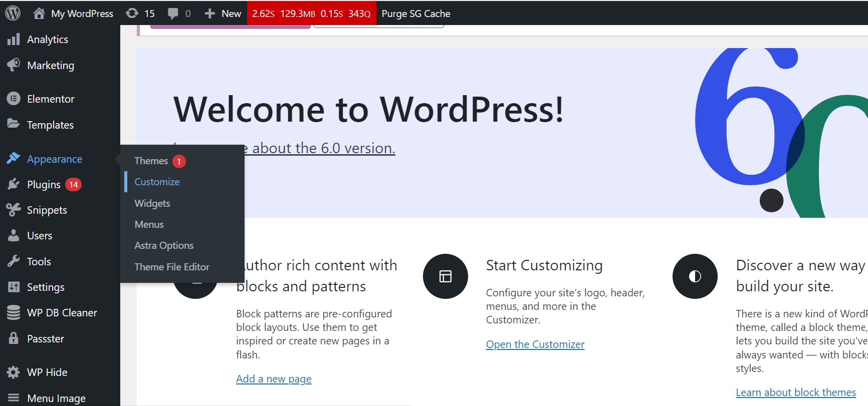The image size is (868, 406).
Task: Click the Plugins plug icon
Action: [x=14, y=184]
